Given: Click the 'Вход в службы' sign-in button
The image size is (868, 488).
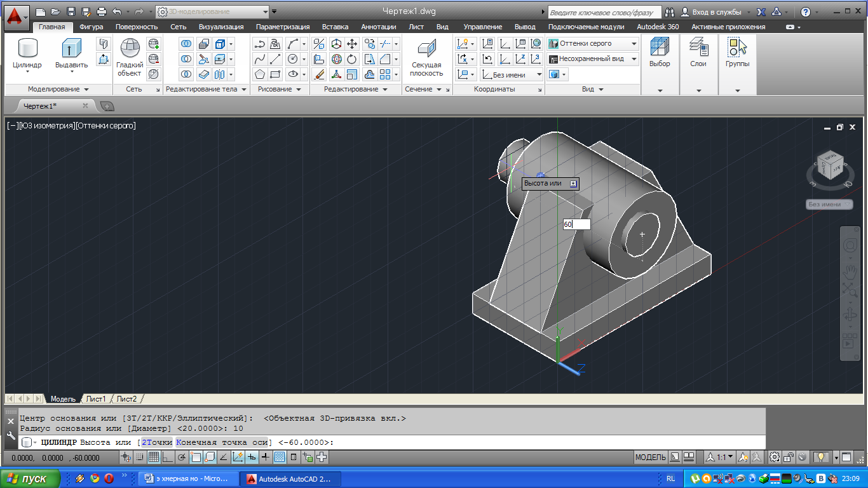Looking at the screenshot, I should click(x=711, y=11).
